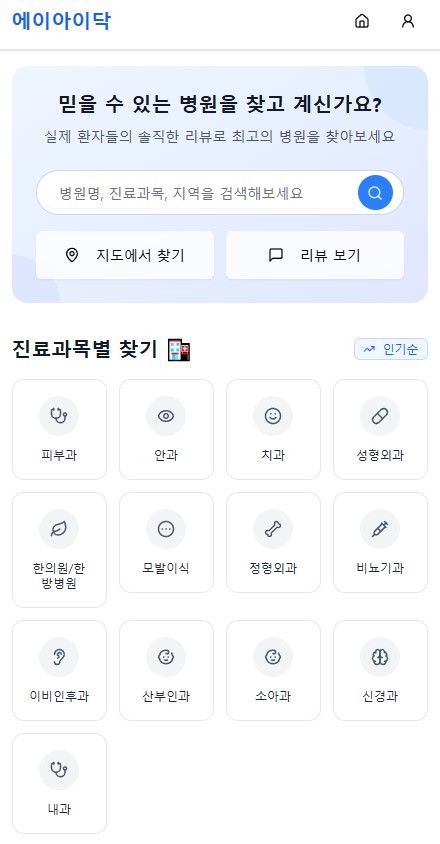Image resolution: width=440 pixels, height=844 pixels.
Task: Click the blue search magnifier button
Action: 375,192
